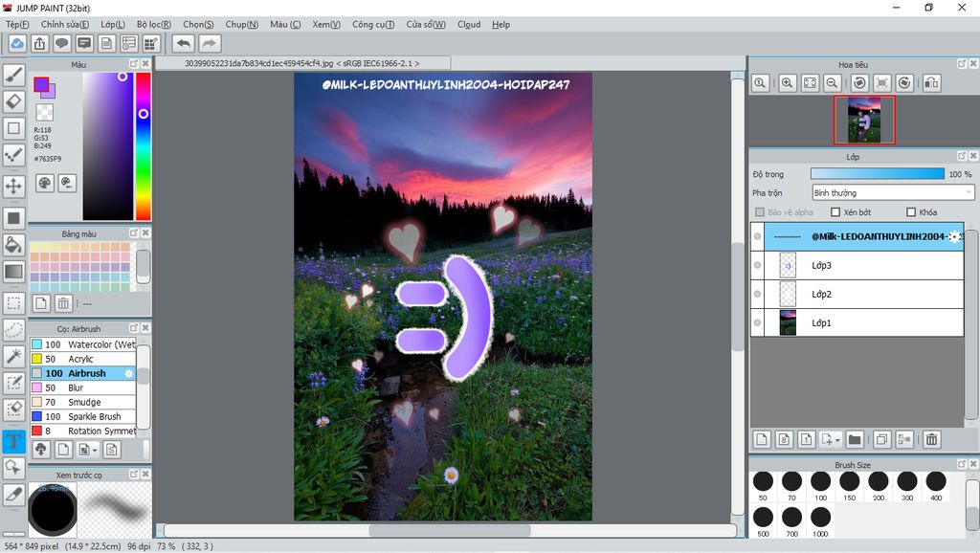The image size is (980, 553).
Task: Open the Cloud menu
Action: point(469,24)
